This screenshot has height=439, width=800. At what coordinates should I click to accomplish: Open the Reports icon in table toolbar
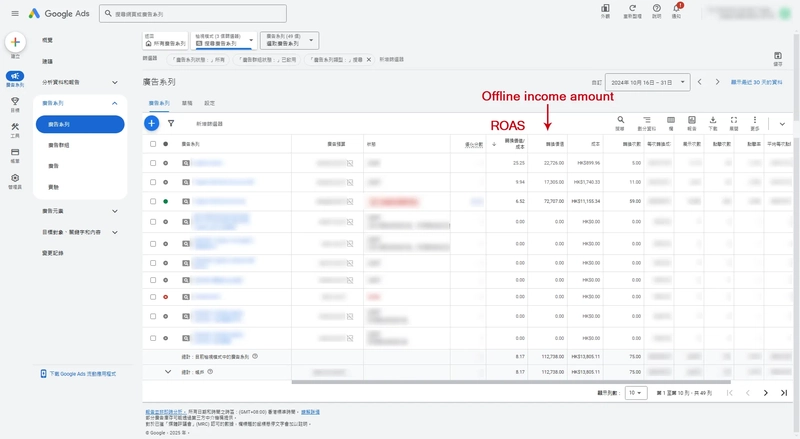point(692,120)
